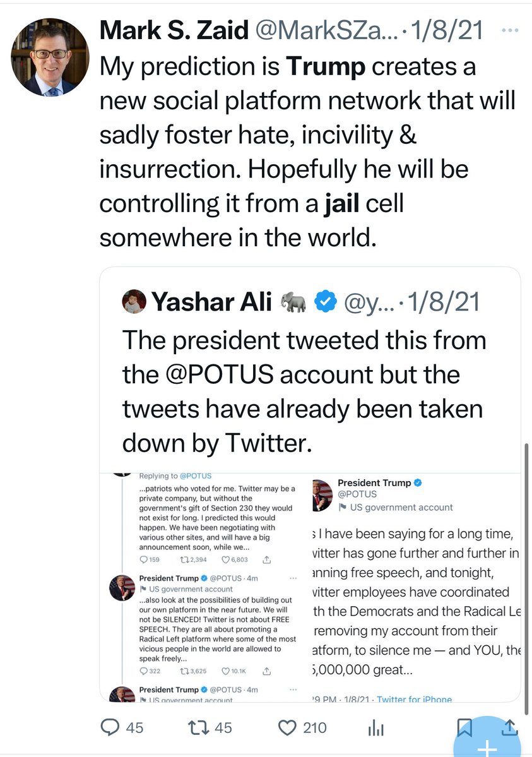Viewport: 532px width, 757px height.
Task: Tap Yashar Ali's small avatar
Action: [x=134, y=302]
